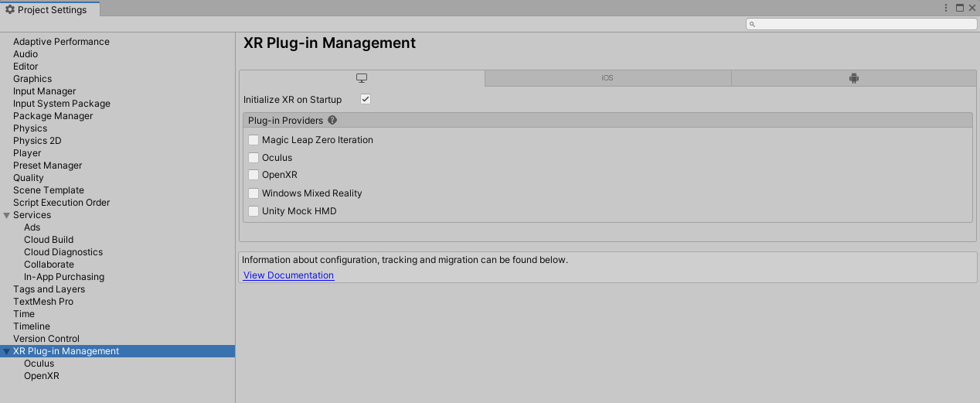The height and width of the screenshot is (403, 980).
Task: Open Input Manager settings
Action: 45,91
